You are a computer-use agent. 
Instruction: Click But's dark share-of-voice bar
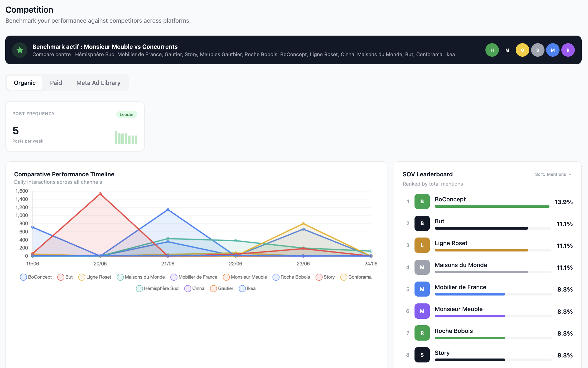point(481,228)
